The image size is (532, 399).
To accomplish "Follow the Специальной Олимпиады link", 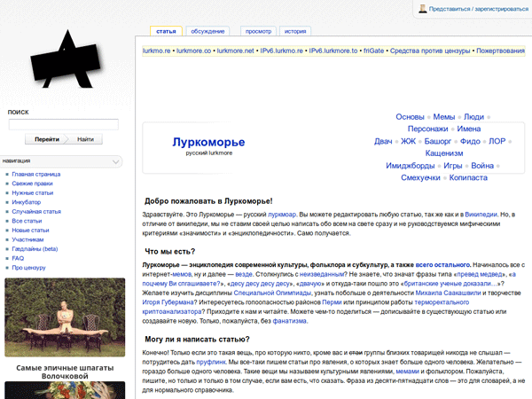I will click(x=272, y=293).
